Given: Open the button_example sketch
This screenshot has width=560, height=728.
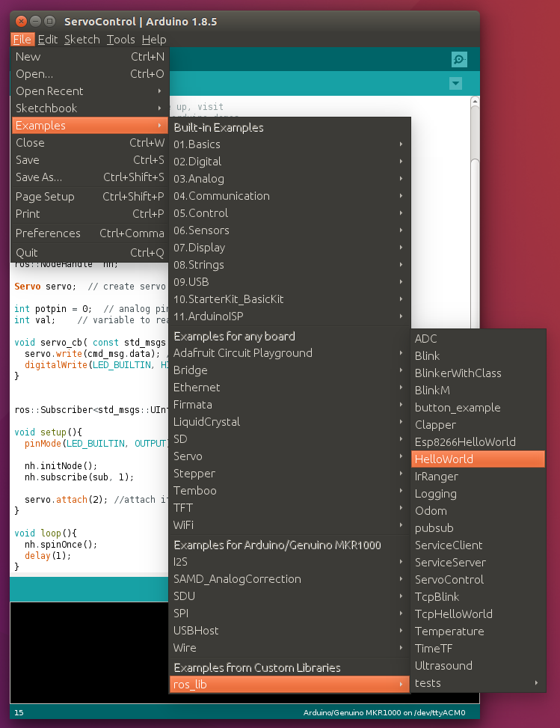Looking at the screenshot, I should (479, 407).
